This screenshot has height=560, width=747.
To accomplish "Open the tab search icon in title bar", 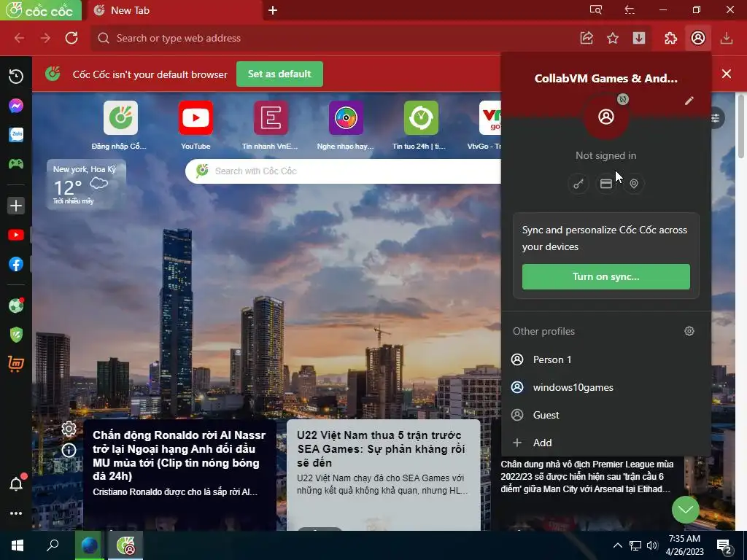I will tap(595, 10).
